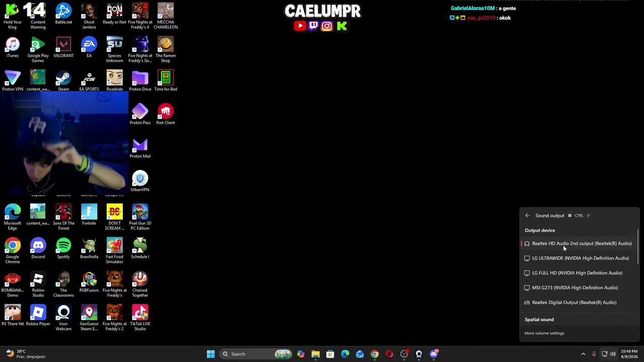644x362 pixels.
Task: Switch to Realtek Digital Output device
Action: [x=579, y=303]
